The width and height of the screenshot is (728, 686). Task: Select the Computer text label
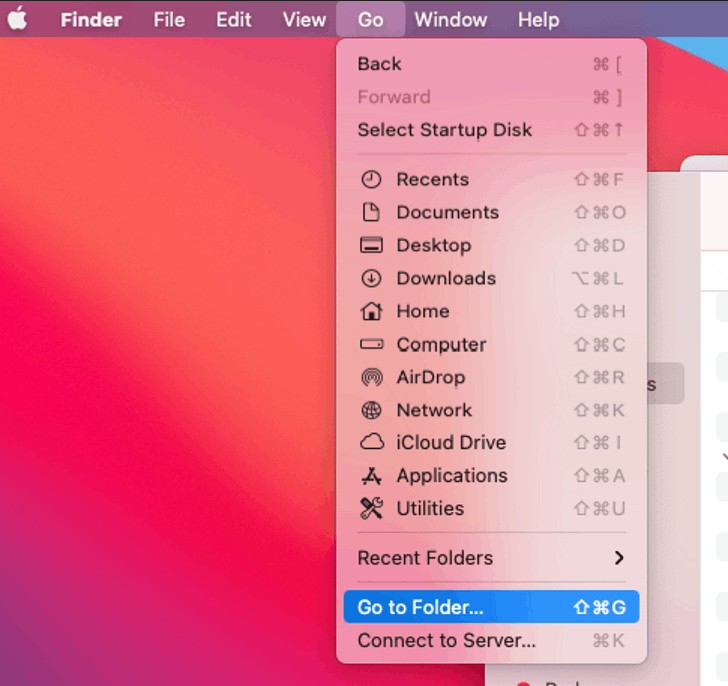pos(441,345)
